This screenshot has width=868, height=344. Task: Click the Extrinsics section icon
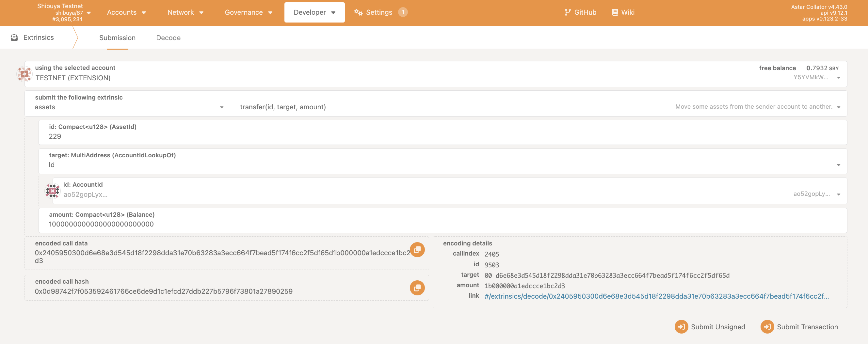14,38
